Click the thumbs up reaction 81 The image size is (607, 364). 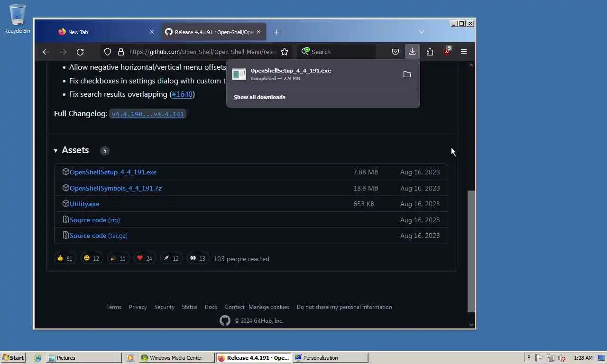point(65,258)
